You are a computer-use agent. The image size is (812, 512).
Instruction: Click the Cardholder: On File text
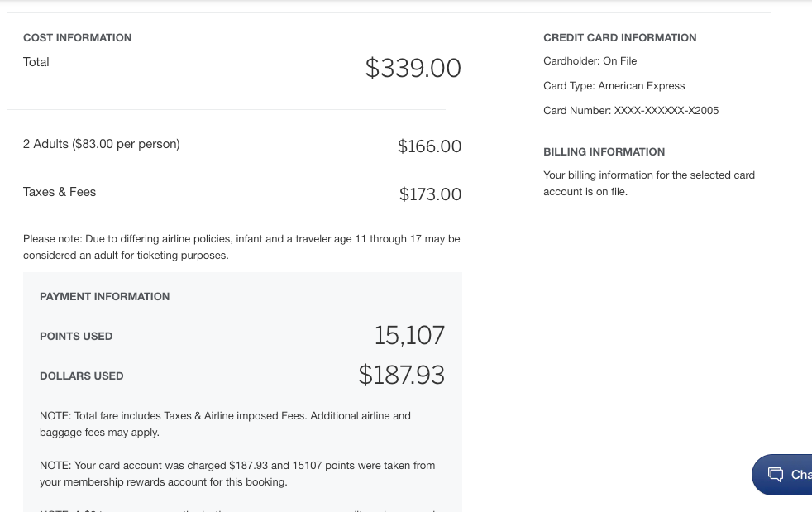pyautogui.click(x=590, y=61)
